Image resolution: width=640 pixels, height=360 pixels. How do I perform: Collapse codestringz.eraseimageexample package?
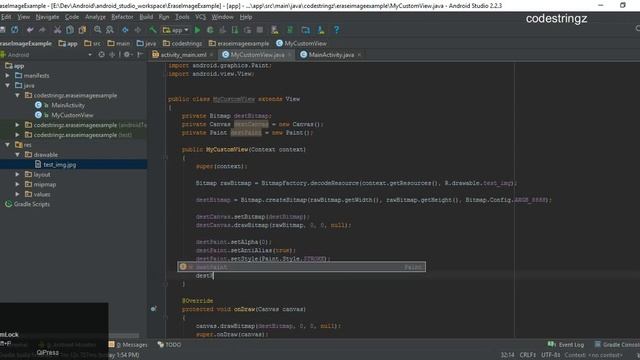[x=18, y=95]
